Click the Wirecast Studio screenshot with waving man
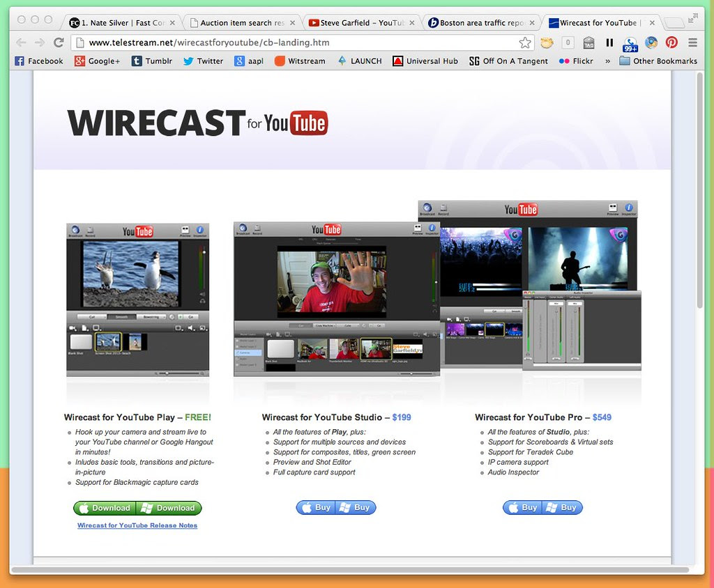The height and width of the screenshot is (588, 714). (x=337, y=299)
